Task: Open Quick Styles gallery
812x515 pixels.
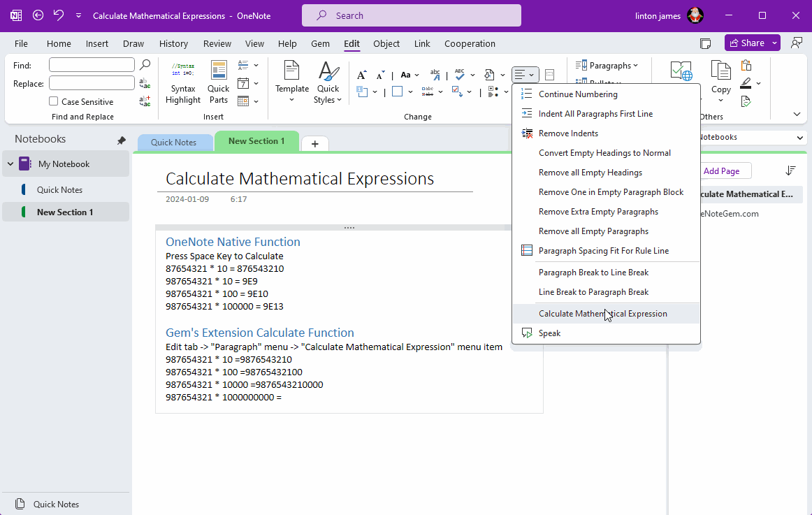Action: (328, 83)
